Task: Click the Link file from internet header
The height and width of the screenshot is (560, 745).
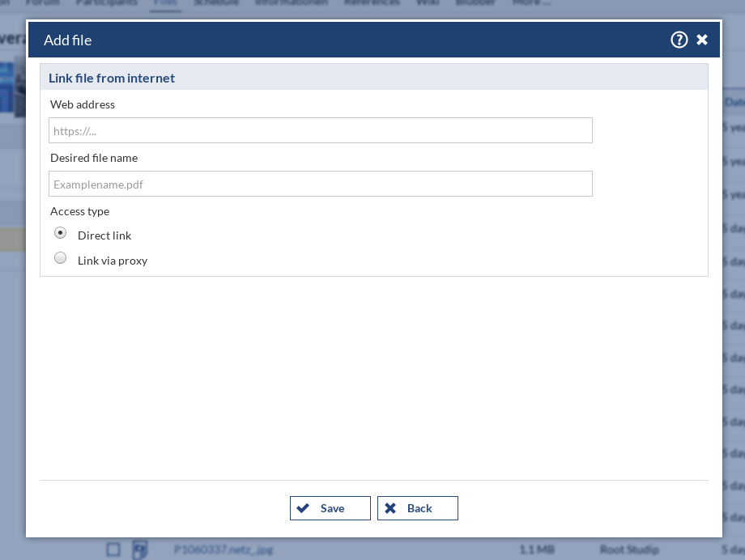Action: 112,78
